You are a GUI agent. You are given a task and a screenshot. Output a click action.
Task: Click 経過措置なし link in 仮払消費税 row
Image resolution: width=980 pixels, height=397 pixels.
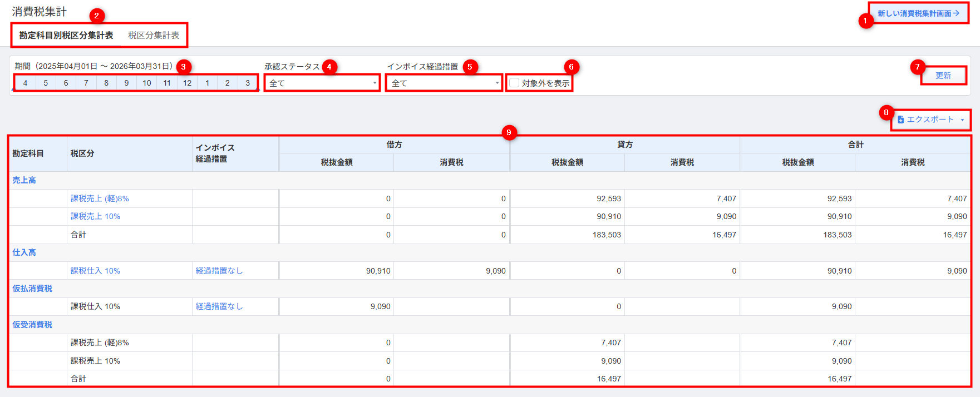coord(219,306)
